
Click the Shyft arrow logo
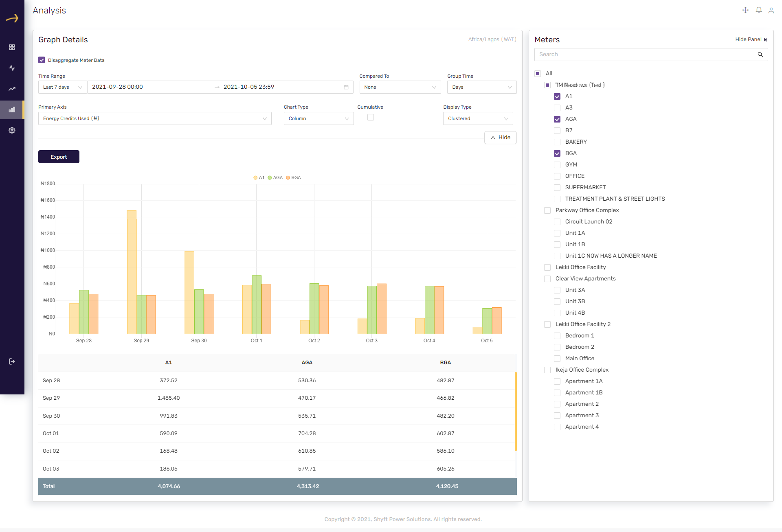12,18
